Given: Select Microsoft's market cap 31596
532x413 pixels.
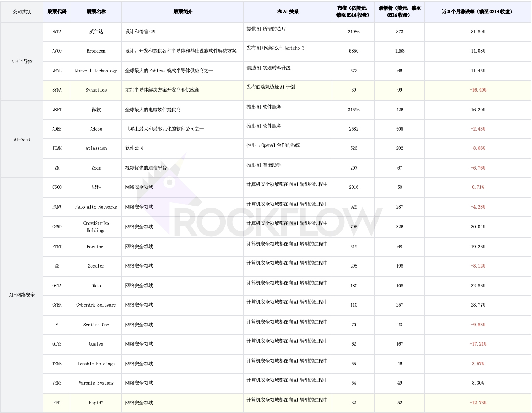Looking at the screenshot, I should tap(354, 110).
